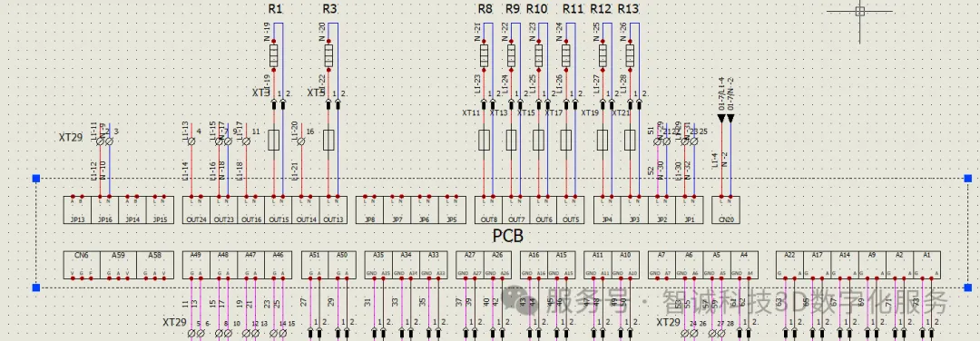The height and width of the screenshot is (341, 980).
Task: Pick the A17 input block
Action: coord(818,265)
